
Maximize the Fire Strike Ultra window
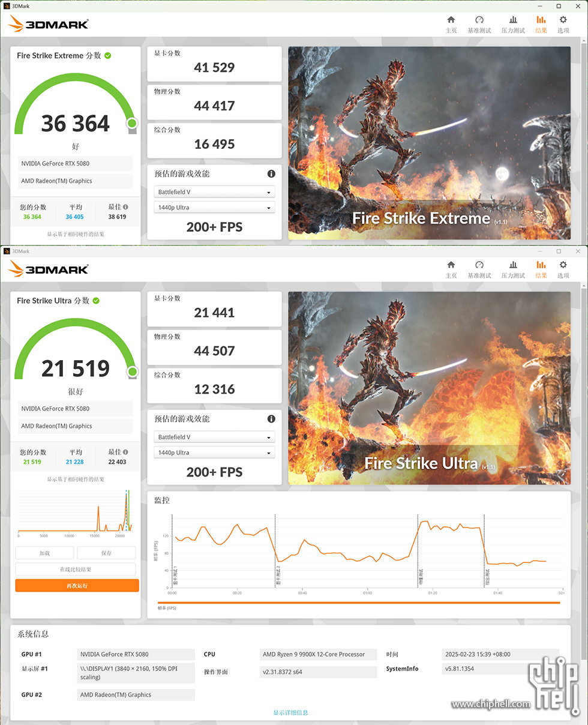[559, 251]
